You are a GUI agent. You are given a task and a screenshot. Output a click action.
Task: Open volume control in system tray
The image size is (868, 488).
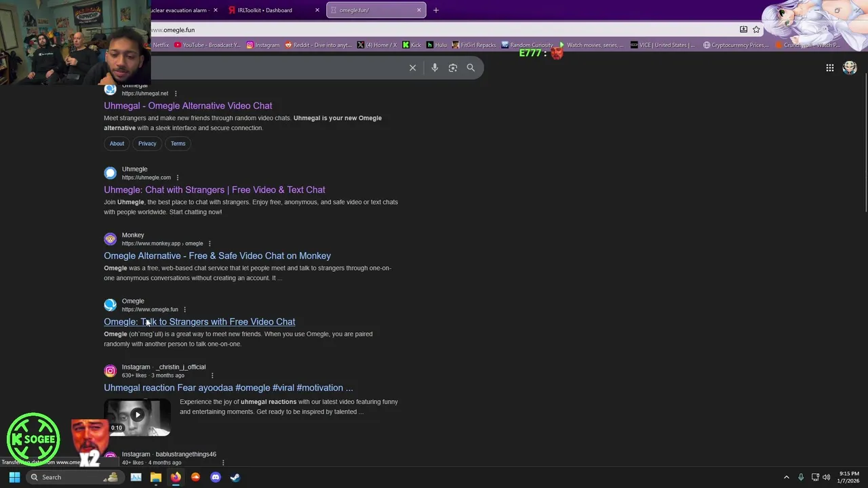[x=826, y=477]
